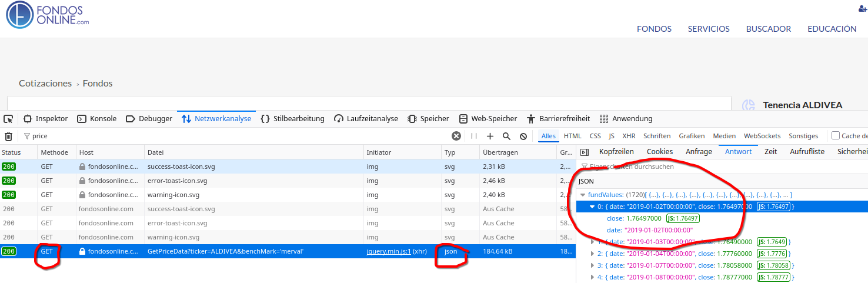
Task: Open the Kopfzeilen tab in details
Action: coord(615,152)
